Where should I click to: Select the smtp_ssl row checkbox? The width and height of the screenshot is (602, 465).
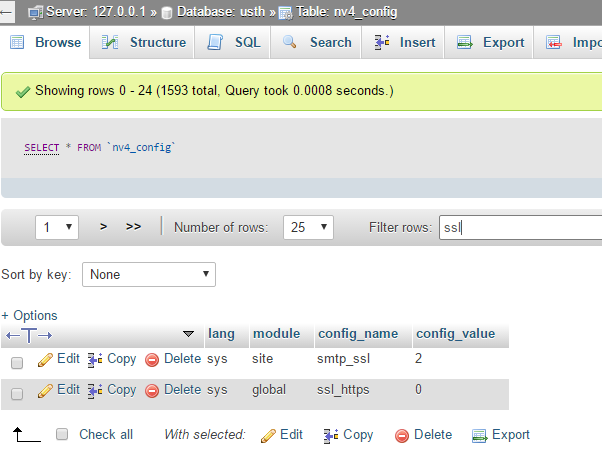[x=17, y=362]
